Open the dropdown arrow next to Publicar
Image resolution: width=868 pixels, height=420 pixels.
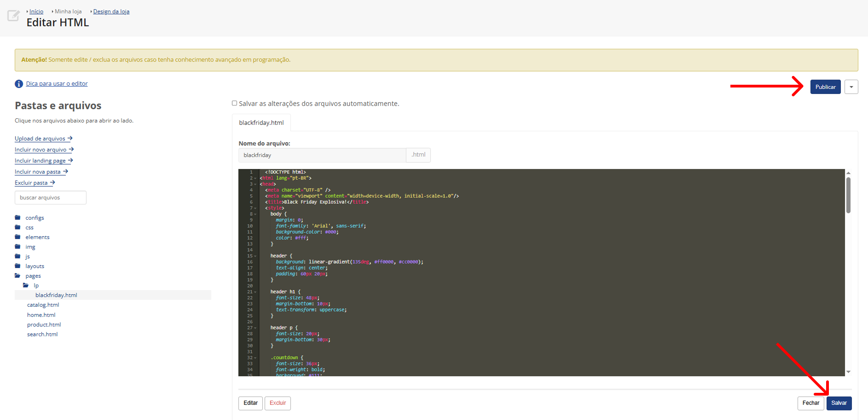tap(851, 87)
